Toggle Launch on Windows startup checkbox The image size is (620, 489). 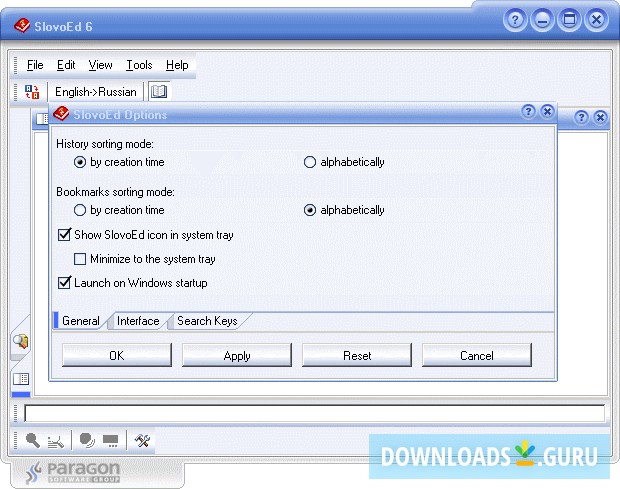[132, 283]
